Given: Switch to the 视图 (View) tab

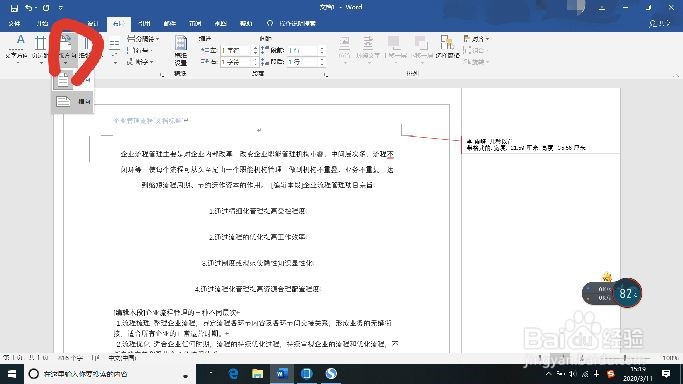Looking at the screenshot, I should [x=220, y=23].
